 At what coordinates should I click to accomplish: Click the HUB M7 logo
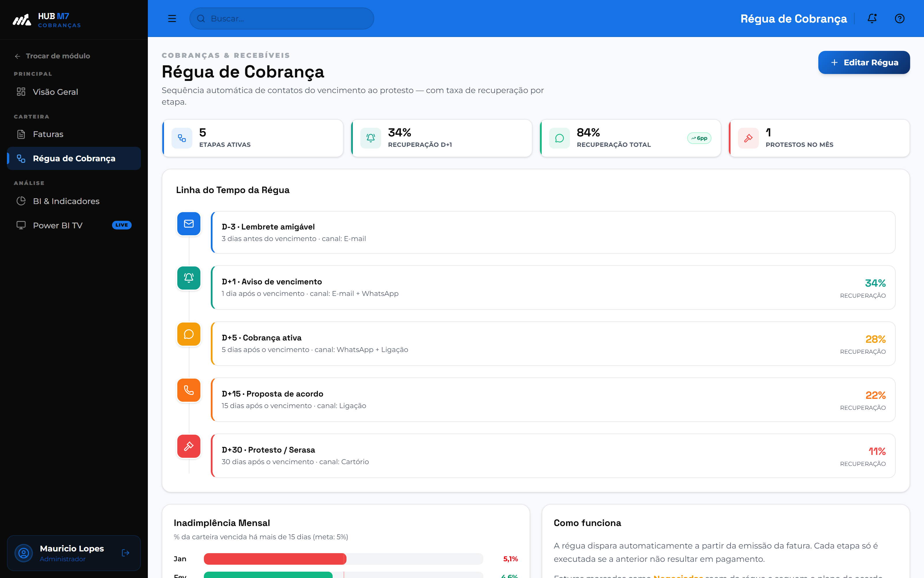46,20
